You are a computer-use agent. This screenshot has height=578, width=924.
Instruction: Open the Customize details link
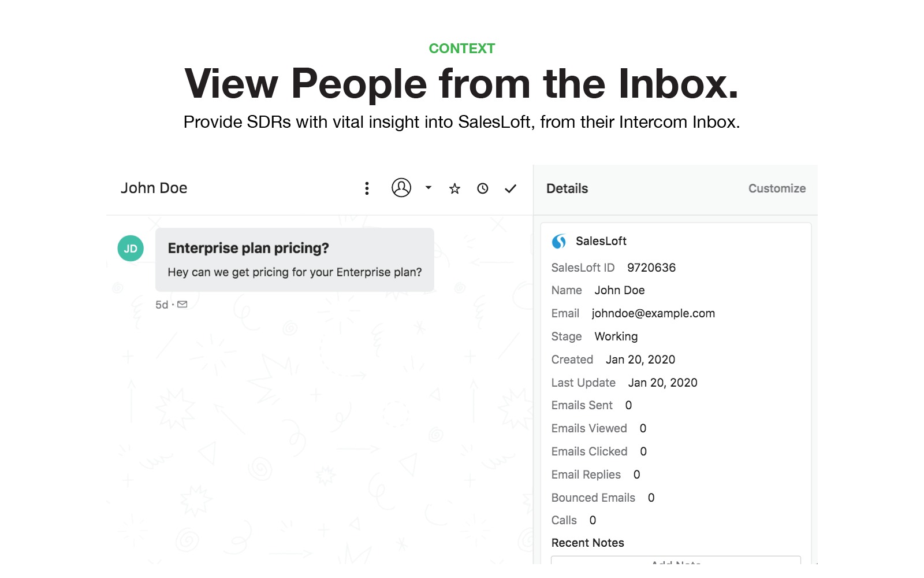(x=777, y=188)
